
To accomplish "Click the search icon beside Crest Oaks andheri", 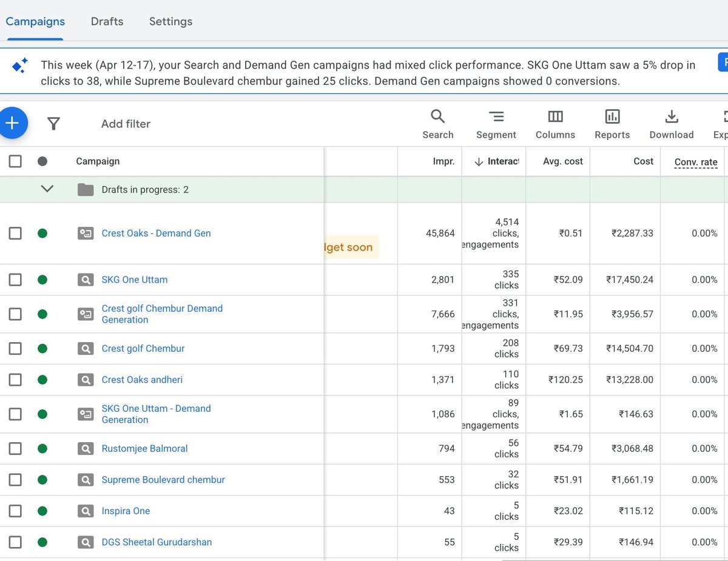I will tap(86, 380).
